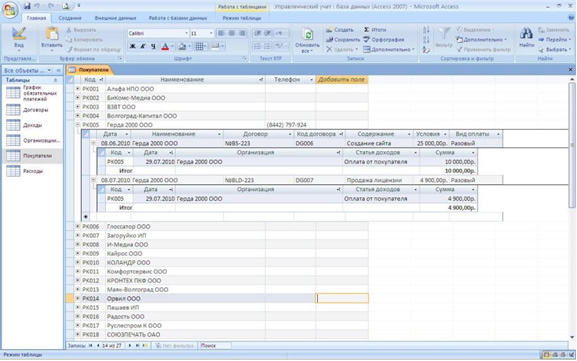Image resolution: width=577 pixels, height=361 pixels.
Task: Toggle italic К formatting
Action: [143, 46]
